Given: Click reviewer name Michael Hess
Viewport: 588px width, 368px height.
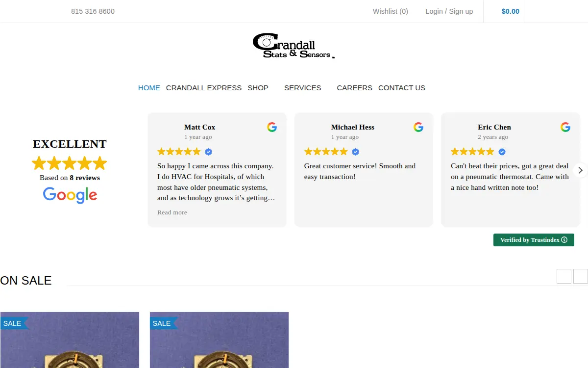Looking at the screenshot, I should pos(353,127).
